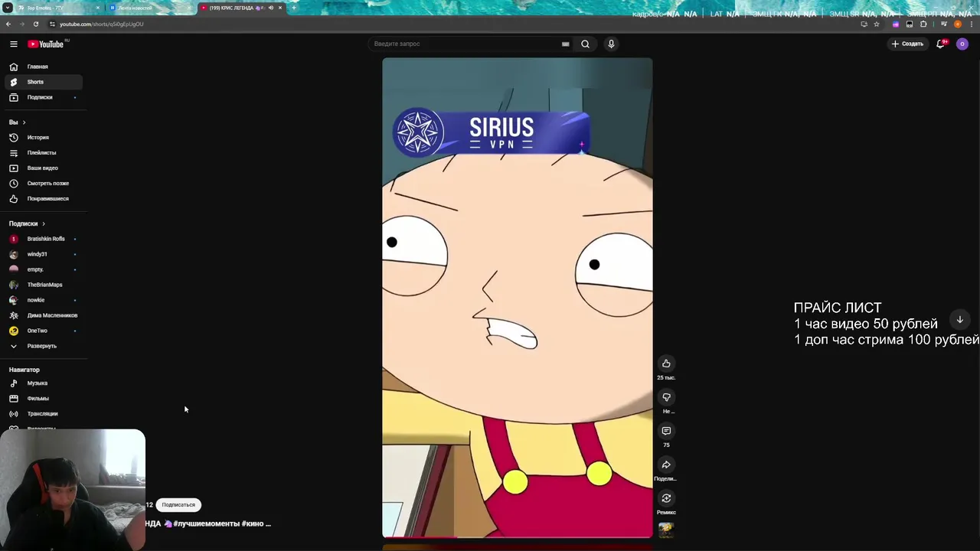Viewport: 980px width, 551px height.
Task: Open Ремикс for this Short
Action: click(x=666, y=498)
